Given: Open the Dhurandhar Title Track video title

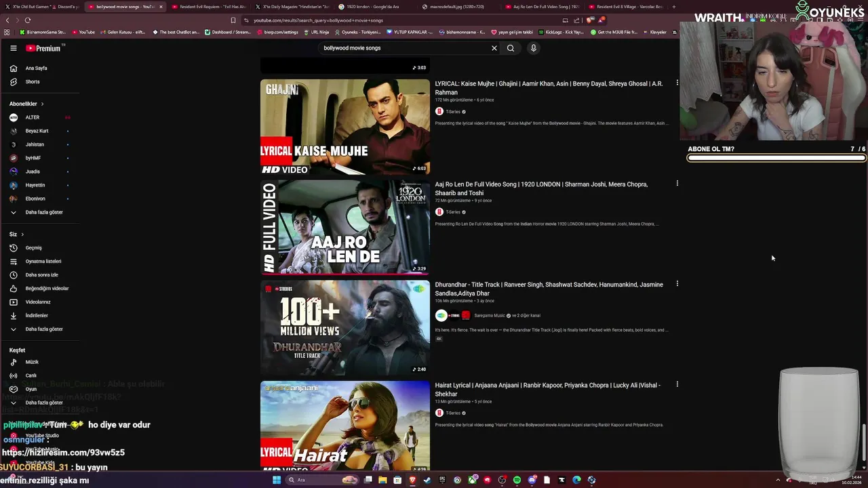Looking at the screenshot, I should point(549,289).
